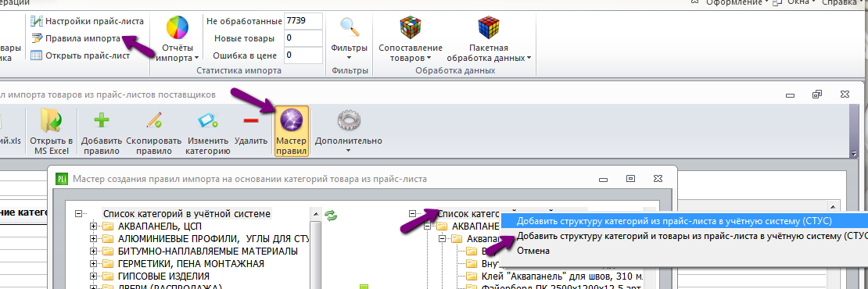Expand ГИПСОВЫЕ ИЗДЕЛИЯ node
868x289 pixels.
93,277
